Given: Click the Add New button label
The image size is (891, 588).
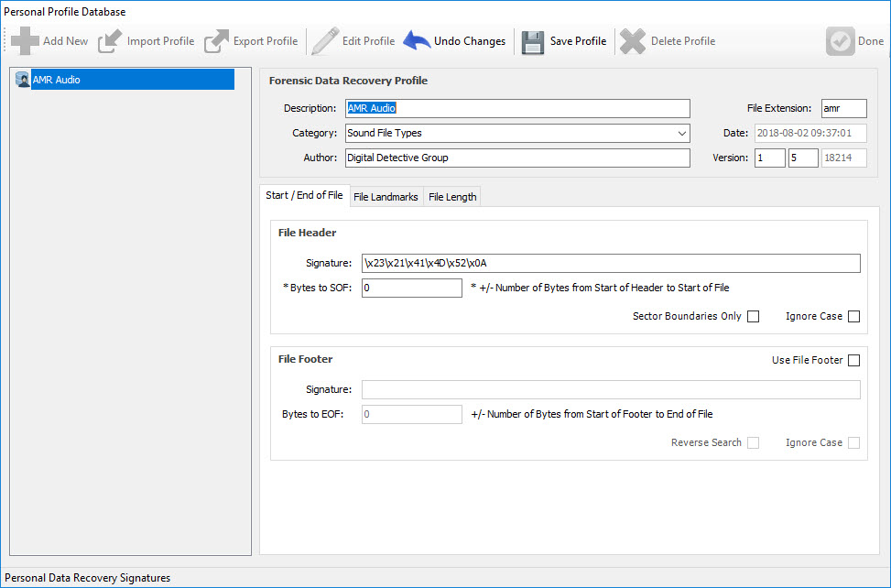Looking at the screenshot, I should pos(65,41).
